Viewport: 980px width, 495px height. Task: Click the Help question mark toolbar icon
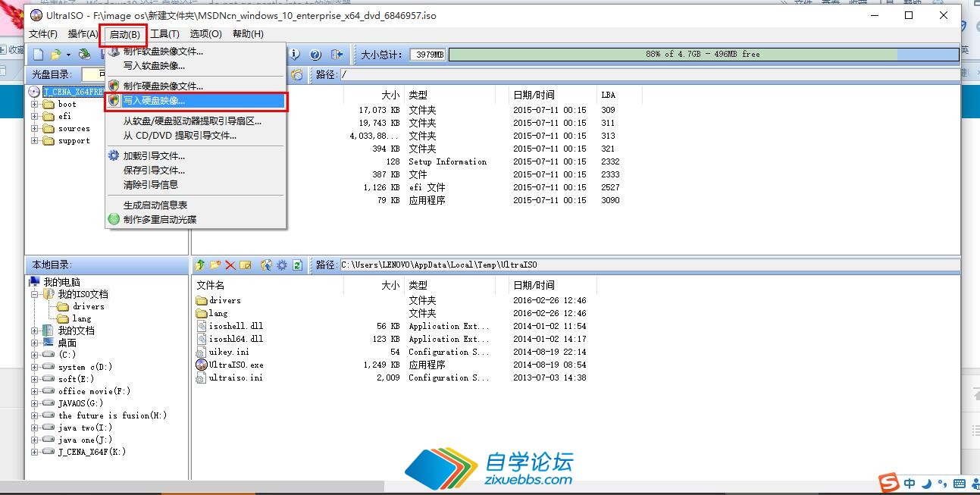click(316, 55)
